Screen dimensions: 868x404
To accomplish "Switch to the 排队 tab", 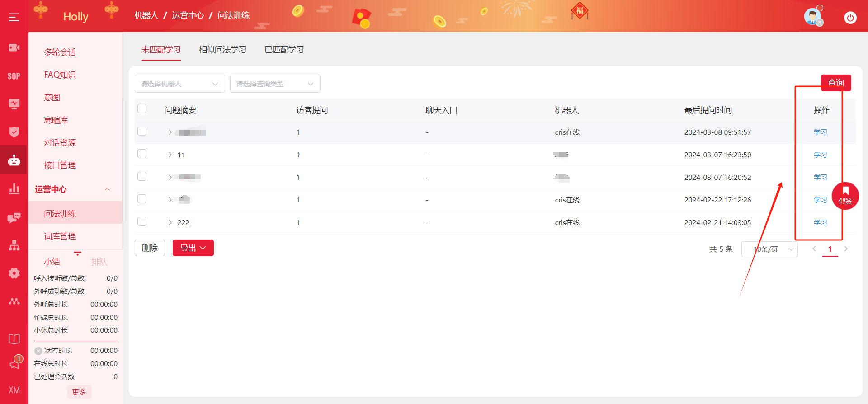I will [99, 262].
